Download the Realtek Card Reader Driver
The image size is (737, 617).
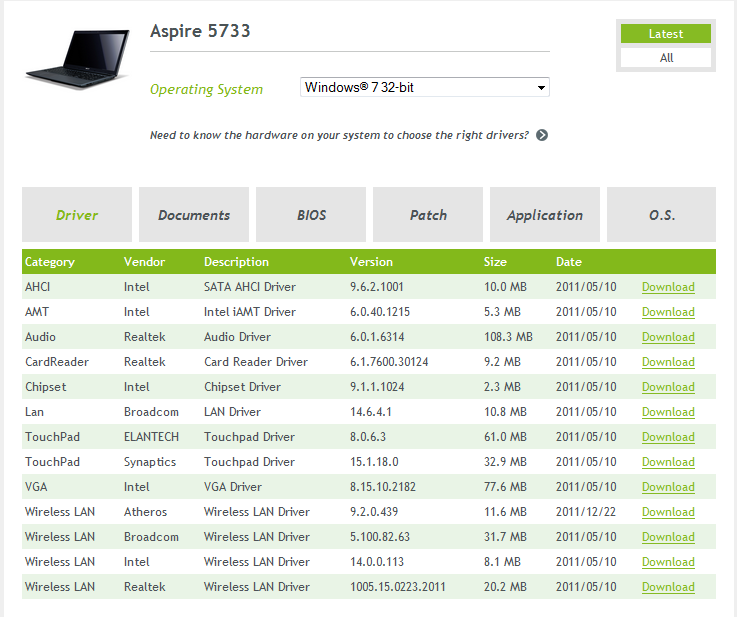[668, 362]
